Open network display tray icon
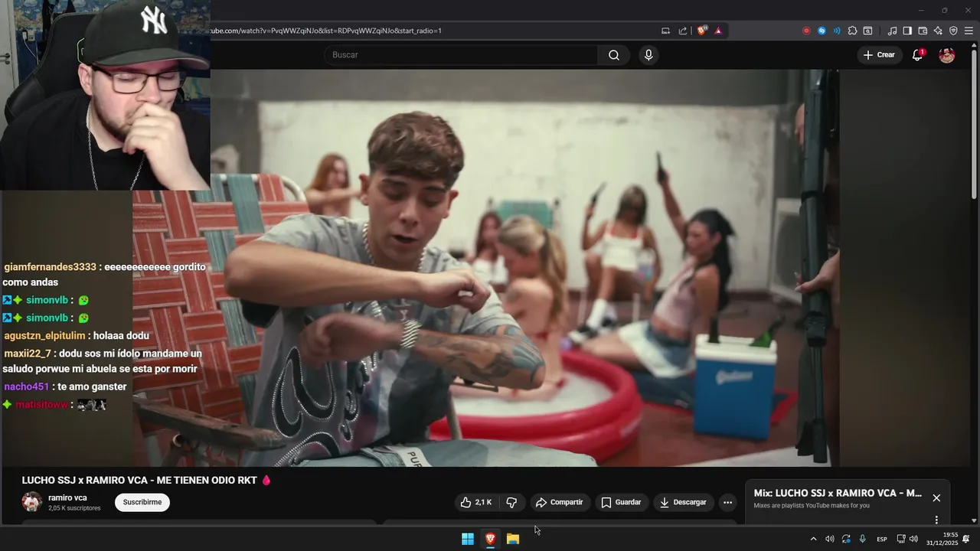 [x=901, y=539]
